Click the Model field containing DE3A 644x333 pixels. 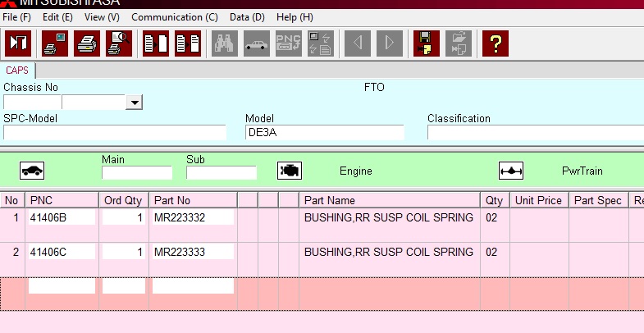click(x=325, y=133)
